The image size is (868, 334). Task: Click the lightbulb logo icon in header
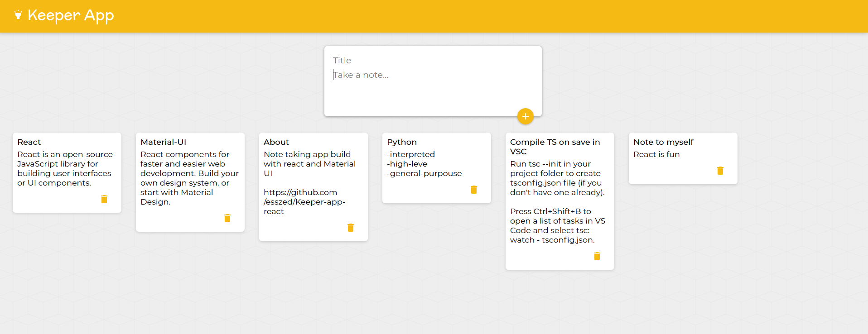[18, 15]
